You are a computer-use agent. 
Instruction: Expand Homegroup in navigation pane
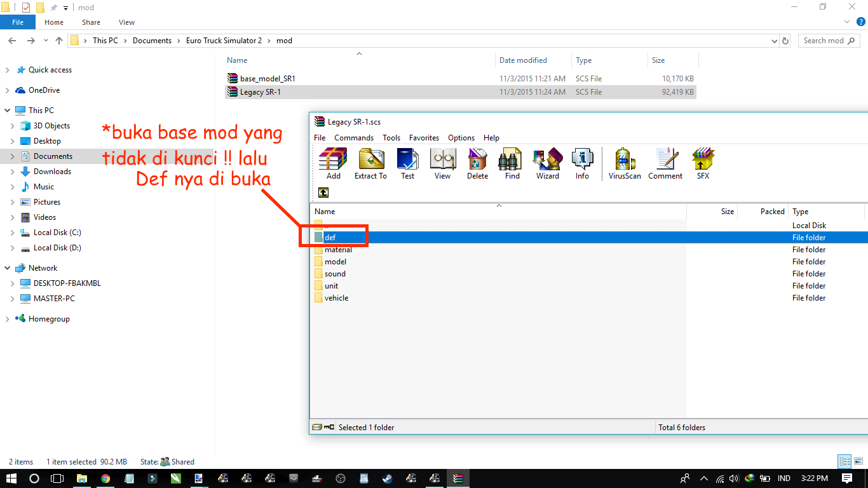click(x=7, y=319)
